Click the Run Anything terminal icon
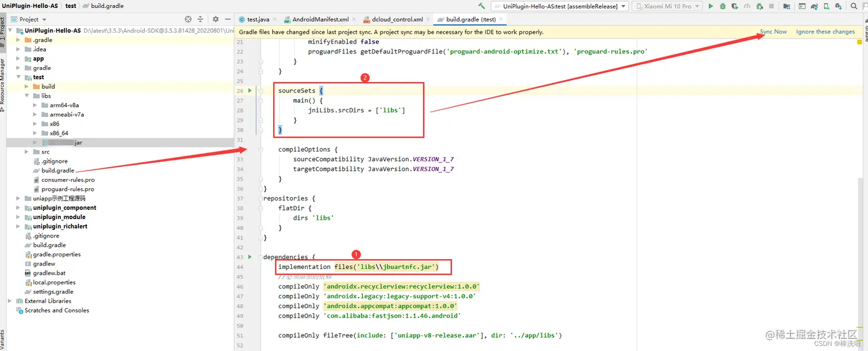 click(802, 6)
